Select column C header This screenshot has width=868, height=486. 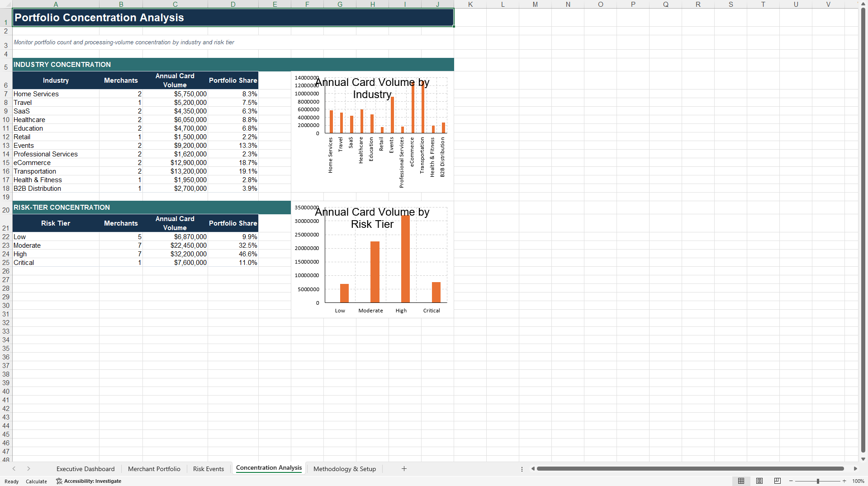point(175,4)
